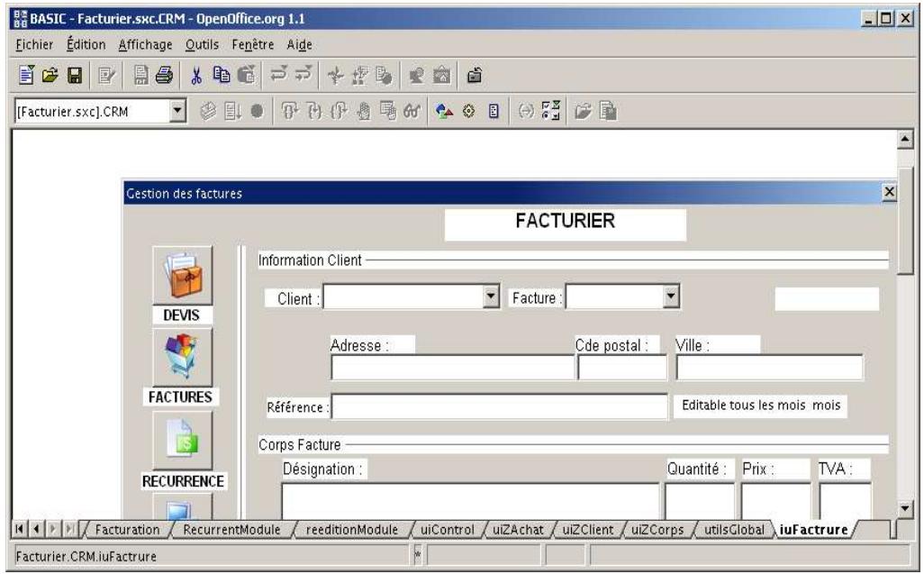Click the Edit file pencil icon

point(106,76)
